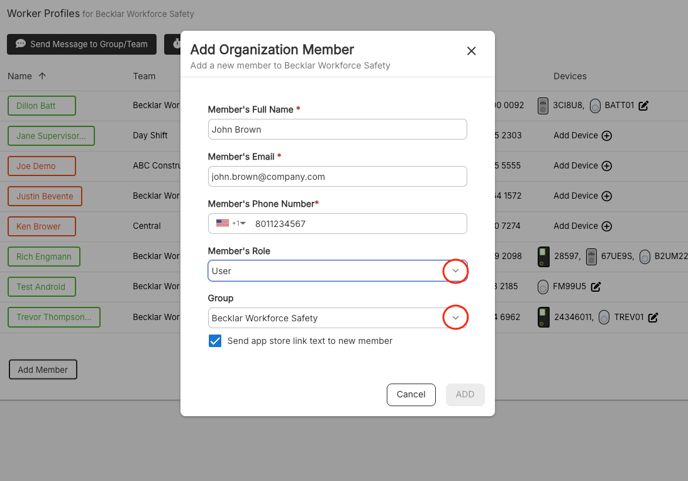688x481 pixels.
Task: Click black device icon next to 24346011
Action: click(x=543, y=317)
